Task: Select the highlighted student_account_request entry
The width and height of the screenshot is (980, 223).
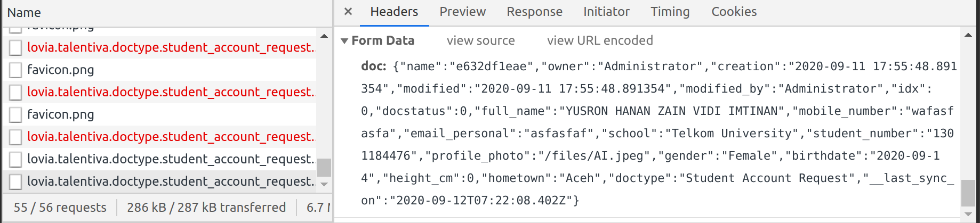Action: pos(171,181)
